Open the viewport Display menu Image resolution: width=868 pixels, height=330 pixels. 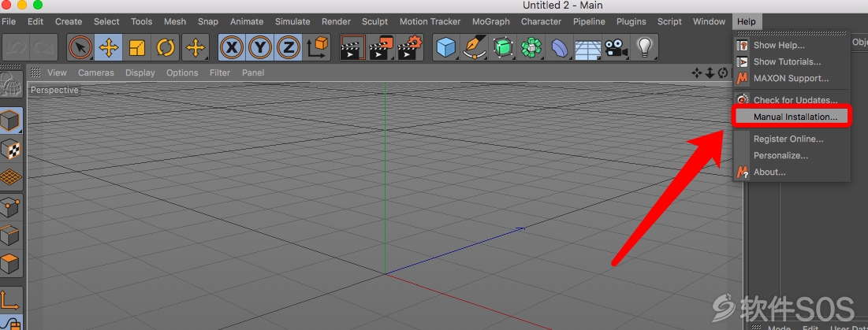(x=140, y=72)
